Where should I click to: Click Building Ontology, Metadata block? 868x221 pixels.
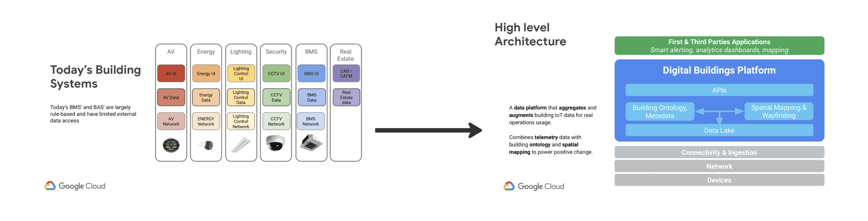click(660, 112)
